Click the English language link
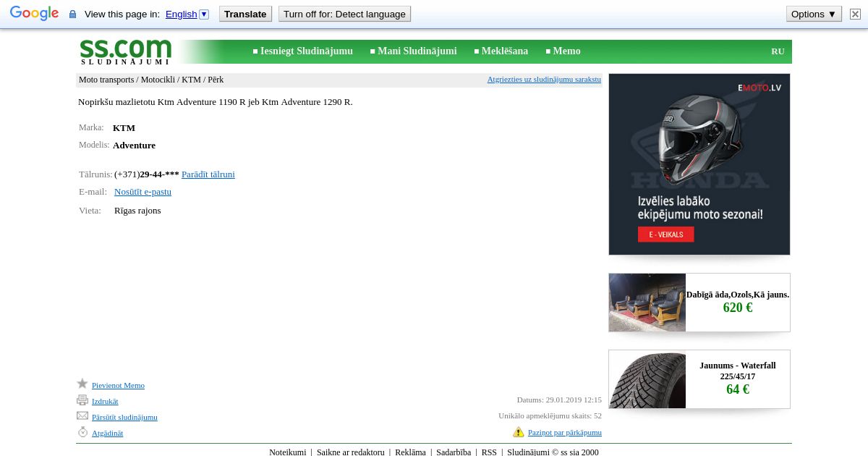 (x=181, y=14)
